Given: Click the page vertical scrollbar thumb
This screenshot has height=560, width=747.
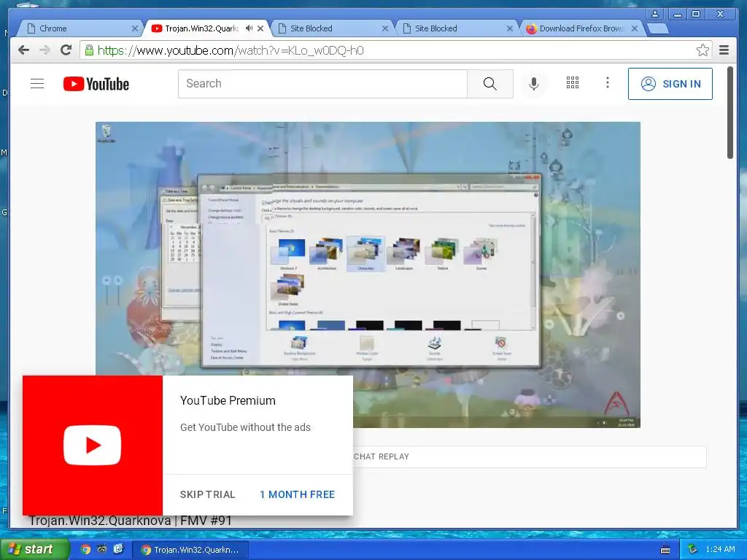Looking at the screenshot, I should pos(729,112).
